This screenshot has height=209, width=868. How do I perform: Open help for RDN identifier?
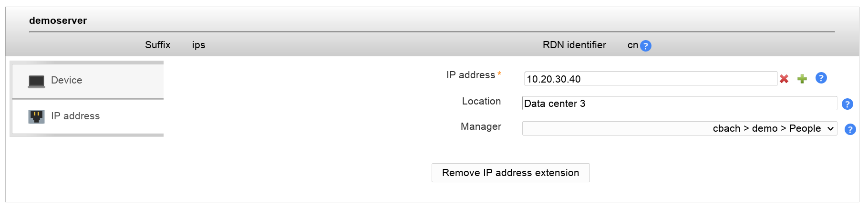pyautogui.click(x=645, y=46)
